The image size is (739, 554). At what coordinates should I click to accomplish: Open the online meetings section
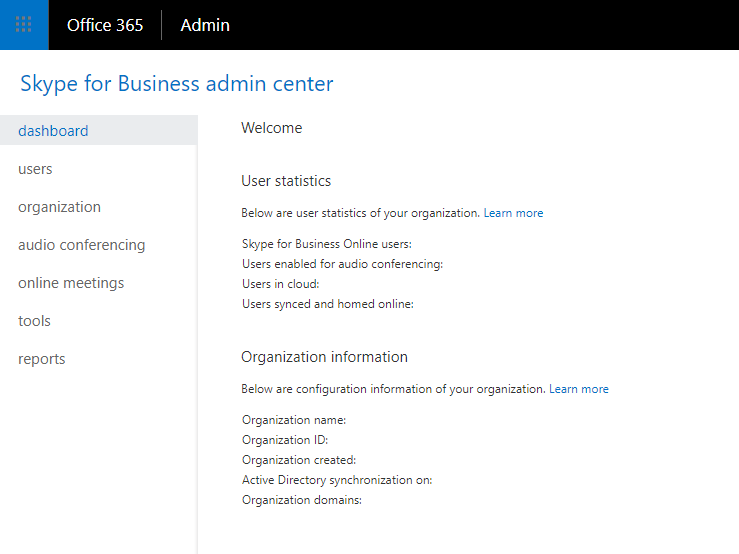click(x=71, y=283)
